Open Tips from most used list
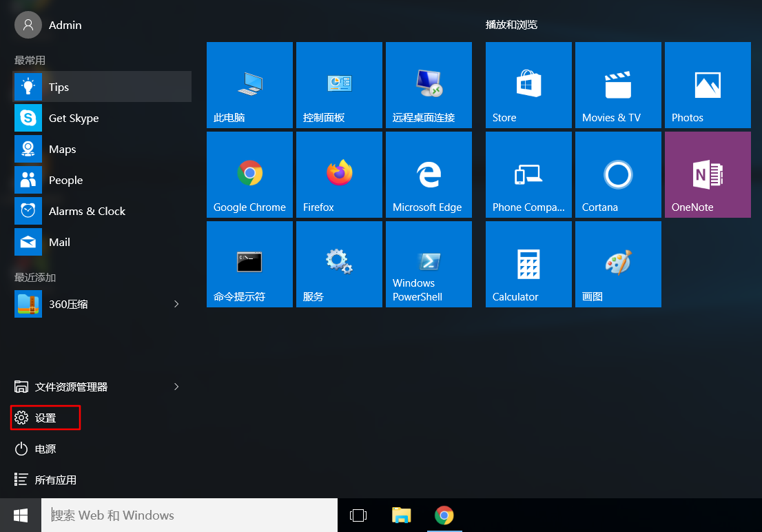Viewport: 762px width, 532px height. tap(102, 87)
